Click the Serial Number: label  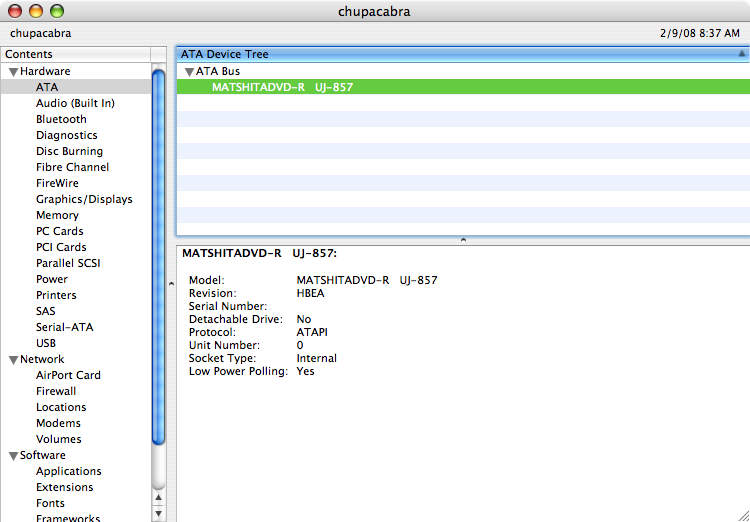pyautogui.click(x=228, y=306)
